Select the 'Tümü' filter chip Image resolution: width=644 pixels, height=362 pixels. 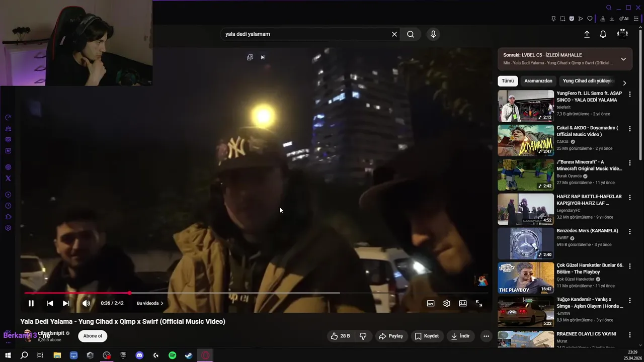pos(508,81)
